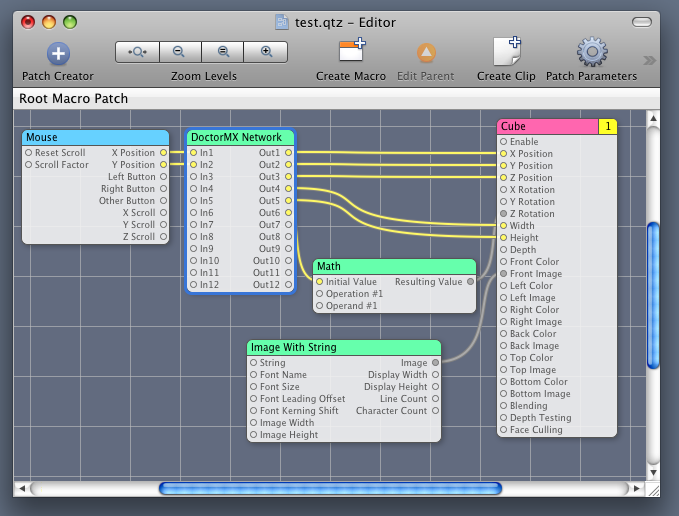The height and width of the screenshot is (516, 679).
Task: Click Display Width output port
Action: pos(435,375)
